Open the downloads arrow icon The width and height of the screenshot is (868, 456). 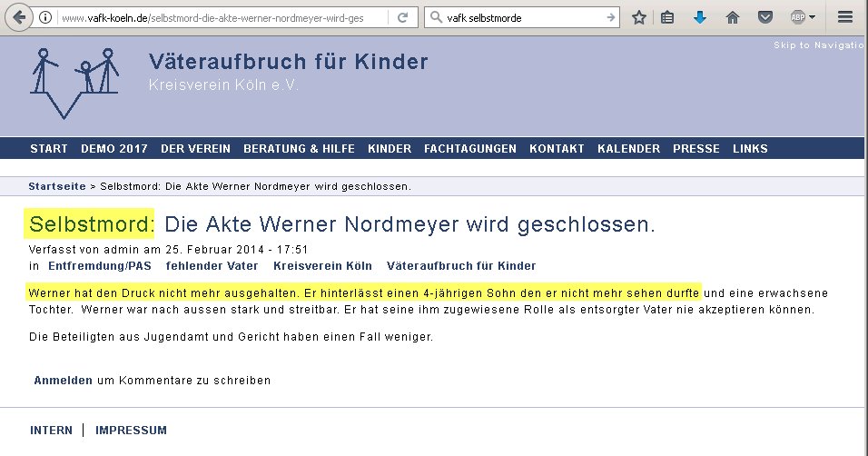700,18
